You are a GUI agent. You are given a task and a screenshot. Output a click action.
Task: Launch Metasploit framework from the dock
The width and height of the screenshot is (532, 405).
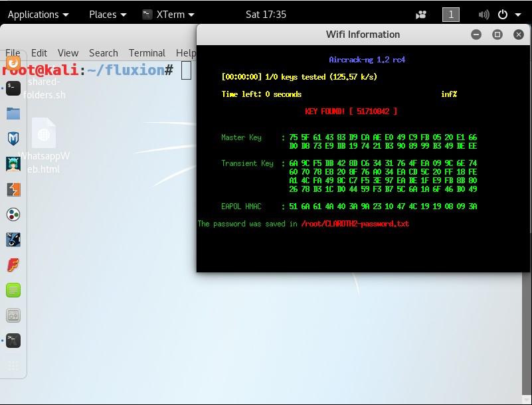point(13,139)
